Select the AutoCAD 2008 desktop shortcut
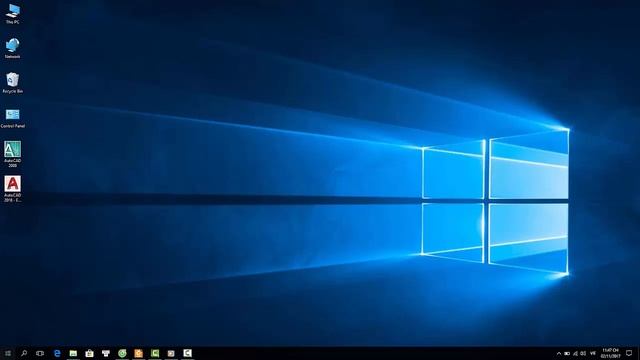The image size is (640, 360). 13,153
